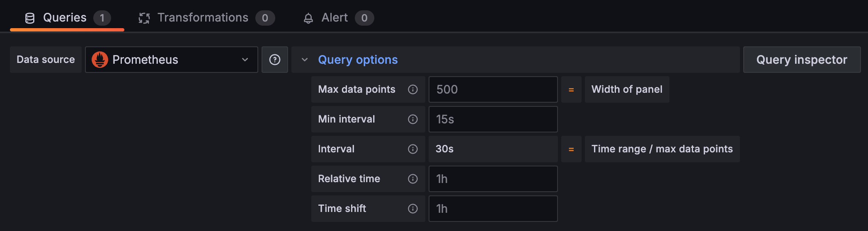
Task: Focus the Time shift input field
Action: pos(493,209)
